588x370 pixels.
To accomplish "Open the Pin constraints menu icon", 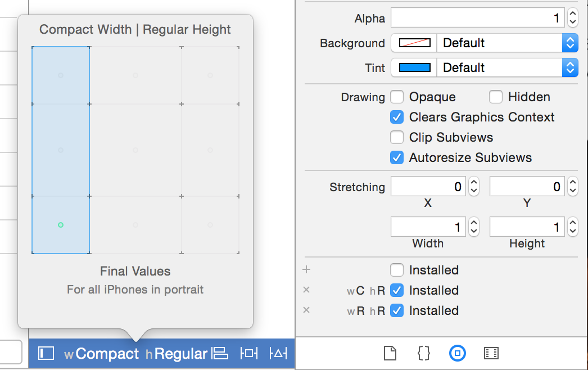I will pos(248,353).
